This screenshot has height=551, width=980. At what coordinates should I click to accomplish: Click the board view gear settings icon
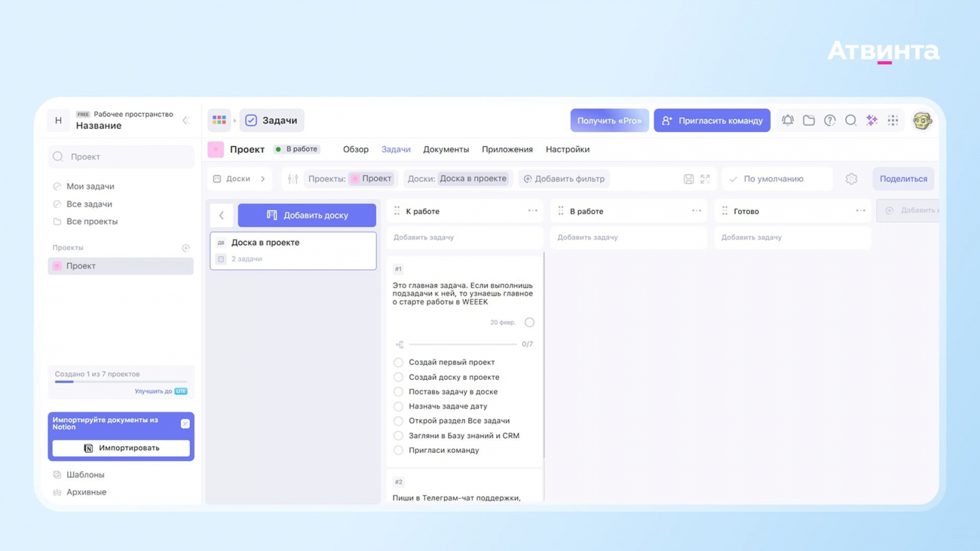point(851,179)
